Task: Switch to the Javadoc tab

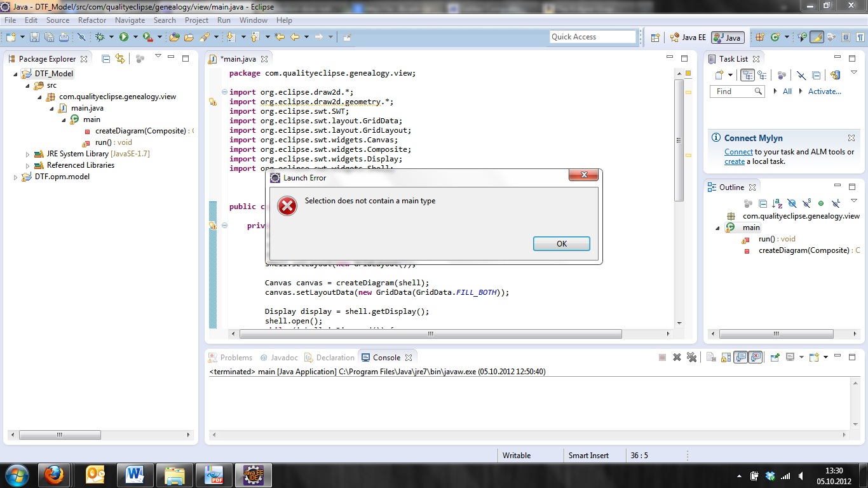Action: (278, 358)
